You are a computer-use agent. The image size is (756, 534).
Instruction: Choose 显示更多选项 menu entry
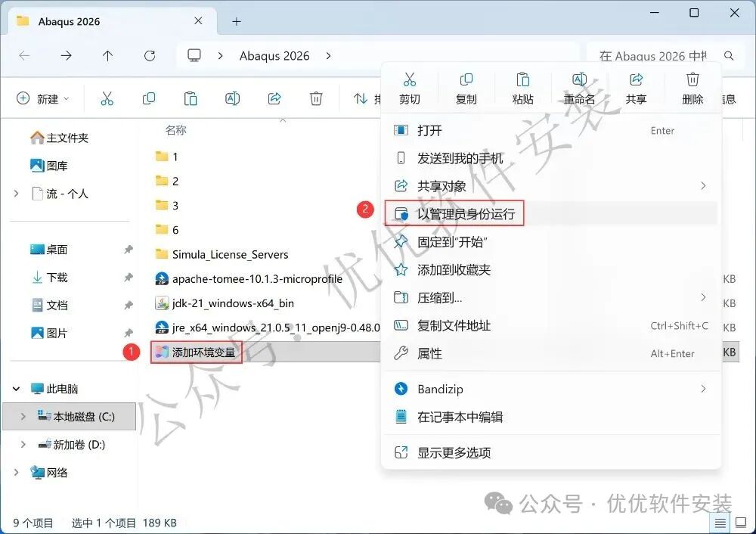click(551, 452)
